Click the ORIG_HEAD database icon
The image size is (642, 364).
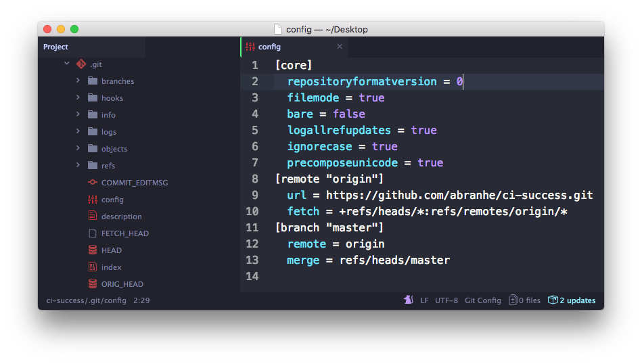click(93, 283)
